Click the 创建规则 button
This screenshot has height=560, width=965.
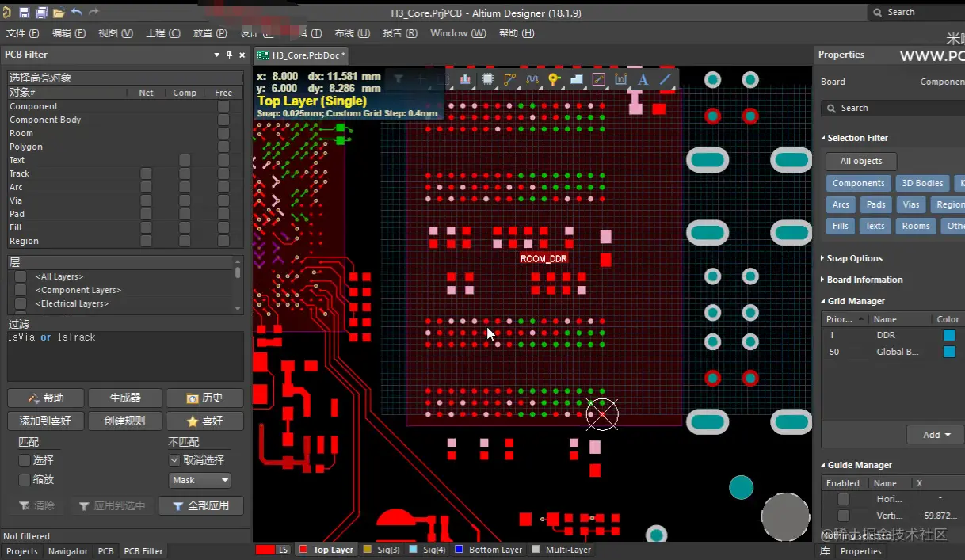pos(124,421)
